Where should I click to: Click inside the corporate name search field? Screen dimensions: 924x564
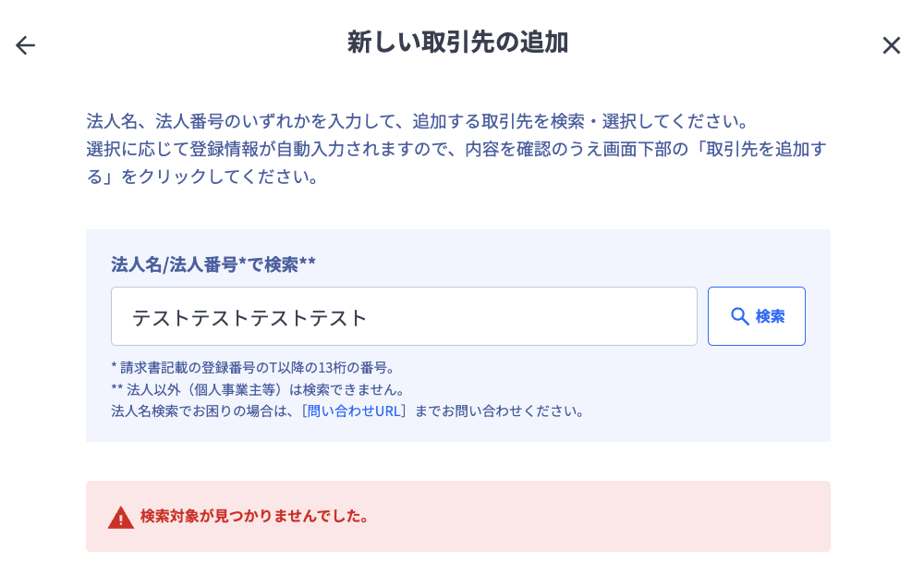(404, 316)
